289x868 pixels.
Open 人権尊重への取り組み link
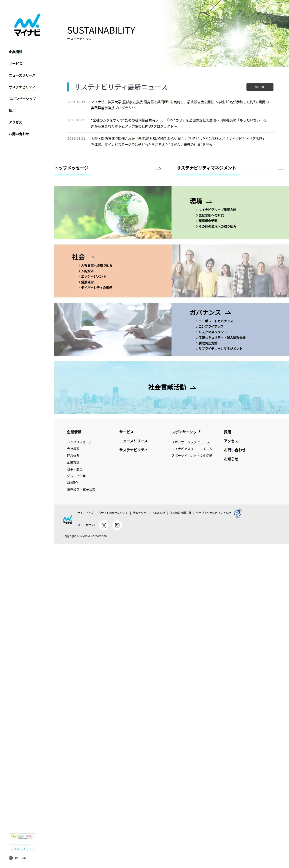click(97, 265)
